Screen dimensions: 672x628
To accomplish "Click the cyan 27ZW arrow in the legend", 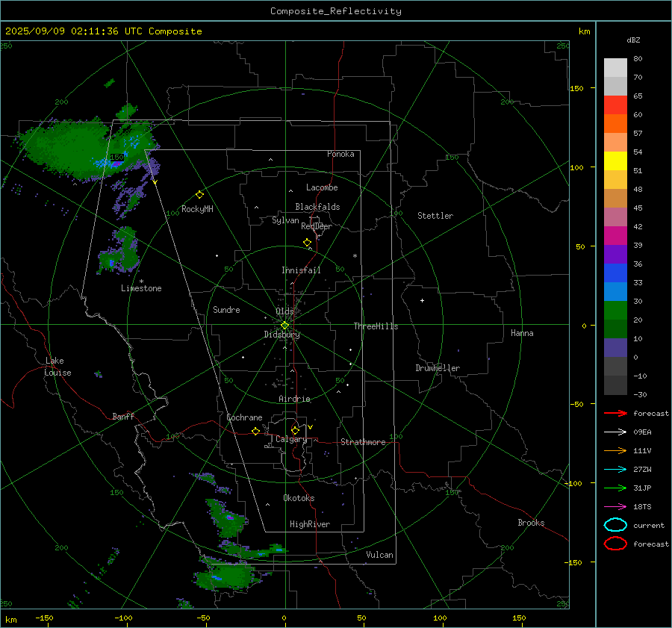I will tap(615, 470).
